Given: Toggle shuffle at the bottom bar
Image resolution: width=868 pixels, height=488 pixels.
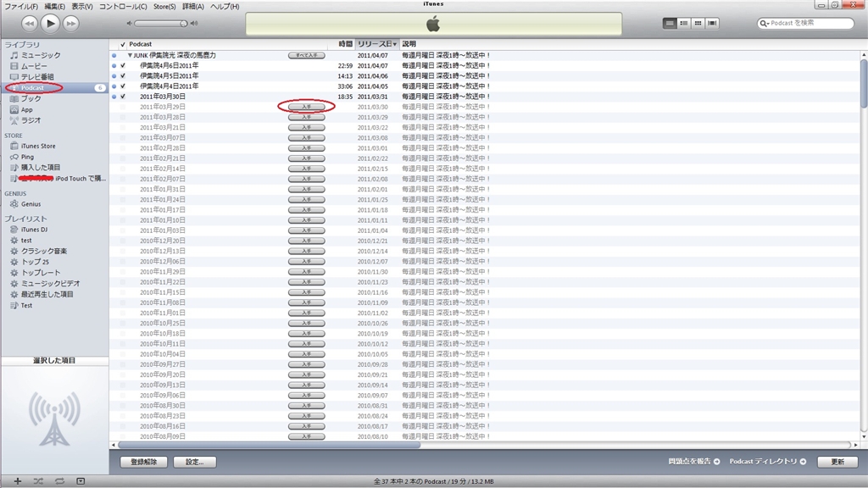Looking at the screenshot, I should click(38, 481).
